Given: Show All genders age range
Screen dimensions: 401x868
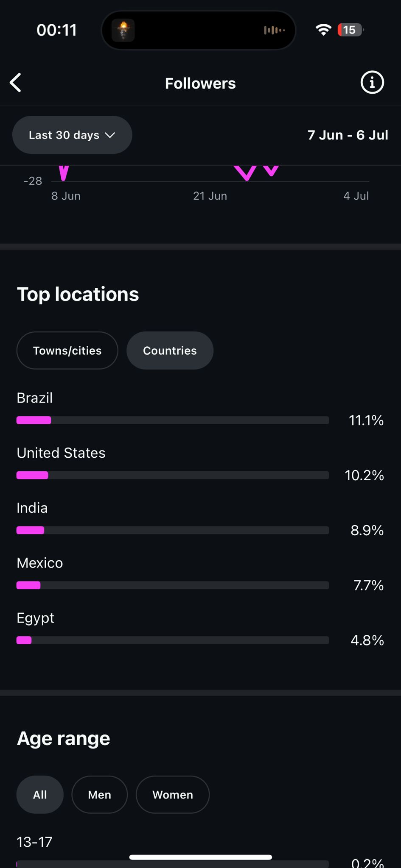Looking at the screenshot, I should [40, 795].
